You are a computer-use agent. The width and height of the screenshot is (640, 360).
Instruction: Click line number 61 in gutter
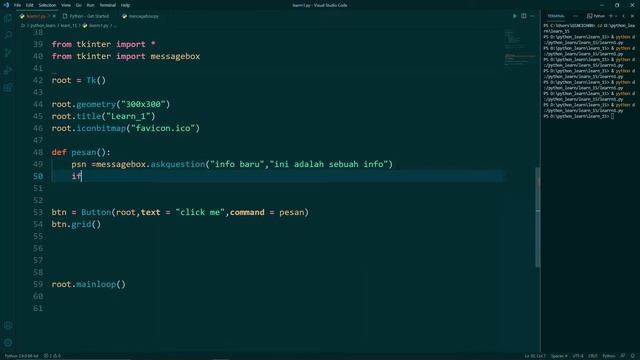[x=38, y=308]
